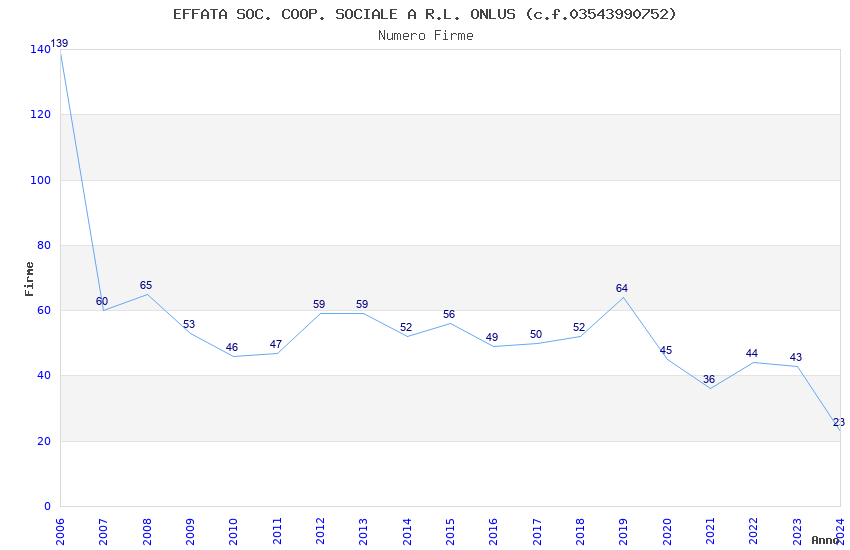Select the 44 data label for 2022
The image size is (850, 550).
pyautogui.click(x=752, y=353)
